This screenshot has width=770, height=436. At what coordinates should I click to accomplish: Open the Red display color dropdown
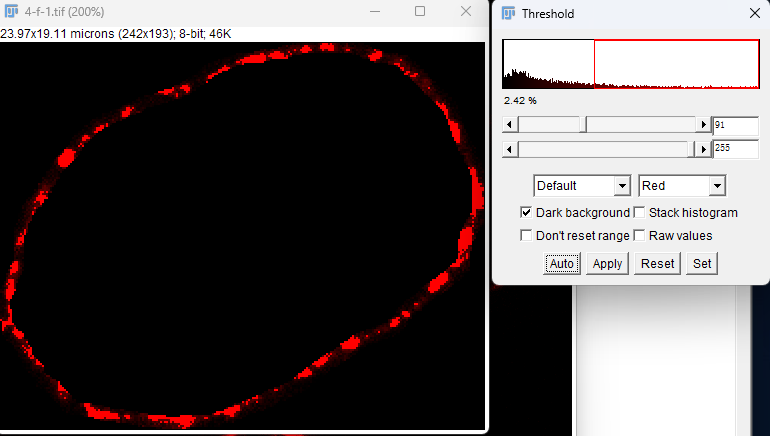pyautogui.click(x=682, y=186)
